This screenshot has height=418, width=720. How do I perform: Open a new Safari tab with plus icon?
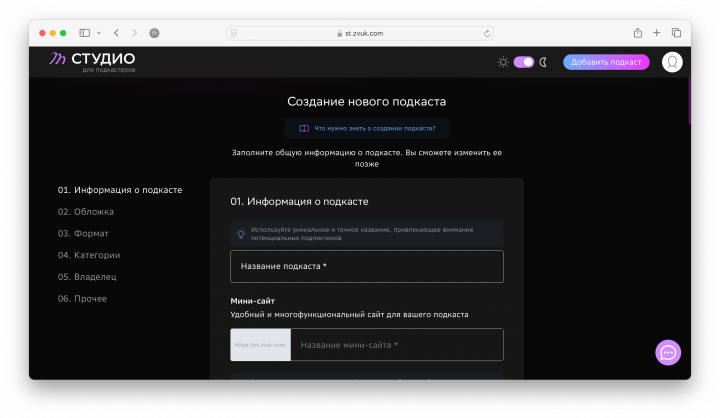(657, 33)
